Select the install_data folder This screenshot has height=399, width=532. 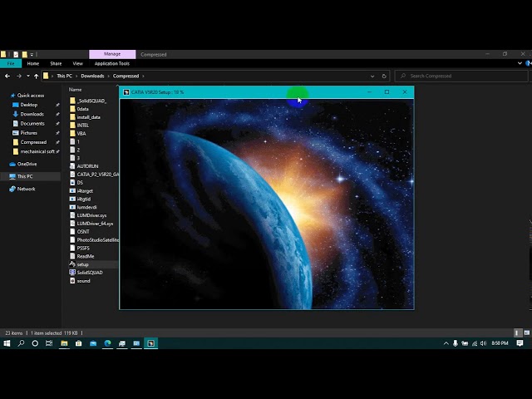pyautogui.click(x=88, y=117)
